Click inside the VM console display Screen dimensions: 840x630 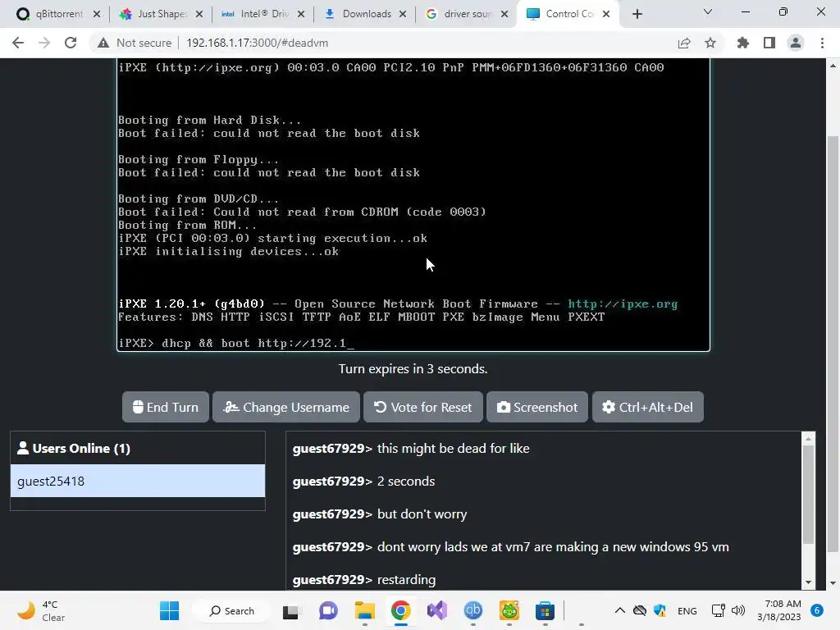413,205
